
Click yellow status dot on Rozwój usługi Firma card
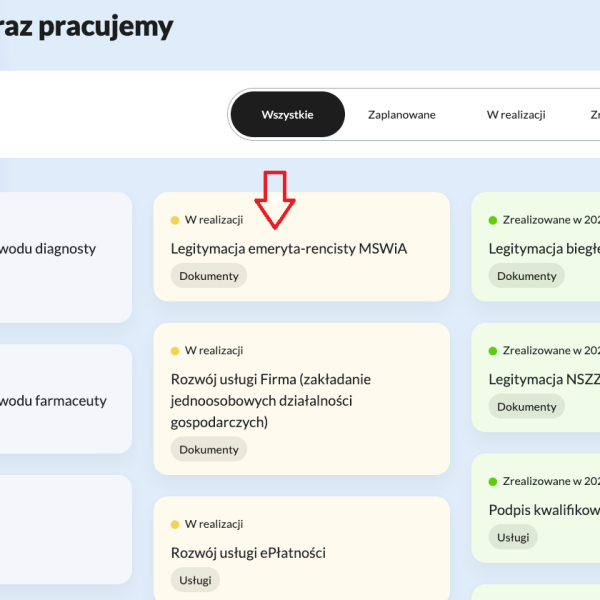point(175,351)
